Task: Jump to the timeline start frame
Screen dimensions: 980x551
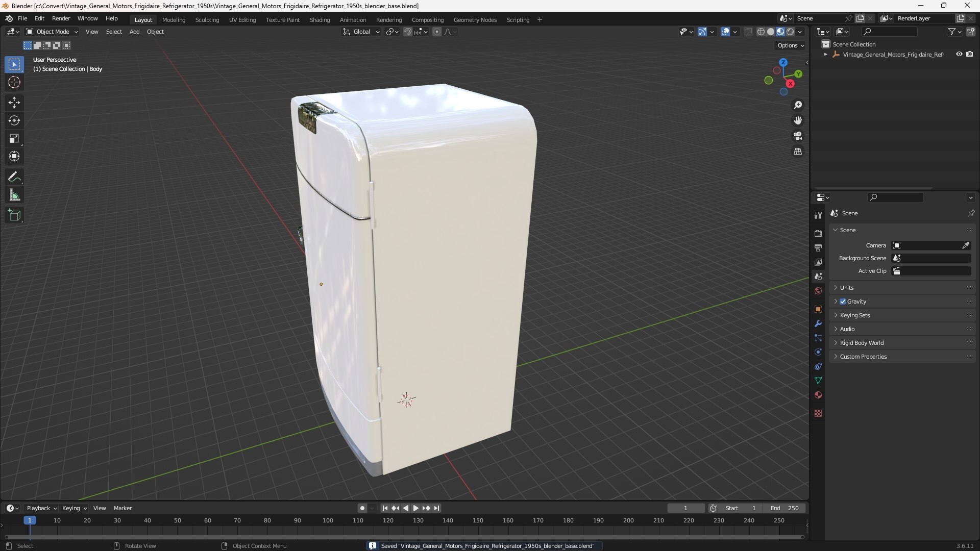Action: [x=385, y=508]
